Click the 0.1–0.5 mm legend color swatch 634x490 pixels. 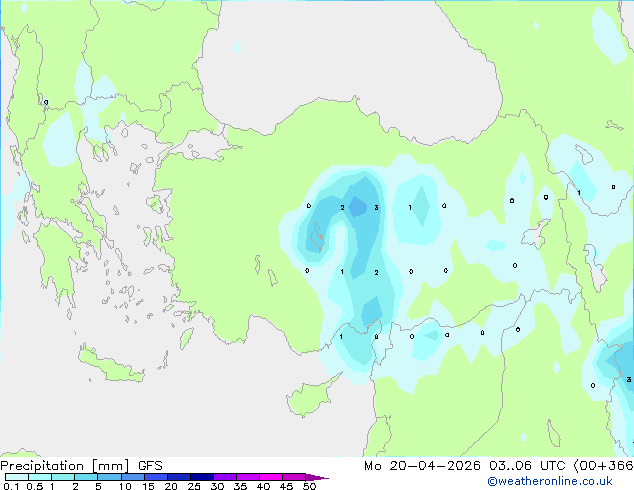point(17,477)
